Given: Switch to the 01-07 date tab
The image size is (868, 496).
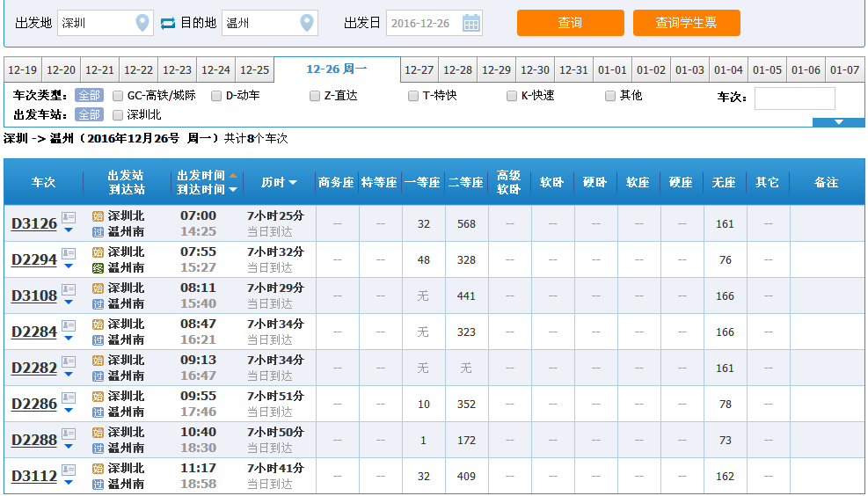Looking at the screenshot, I should 845,70.
